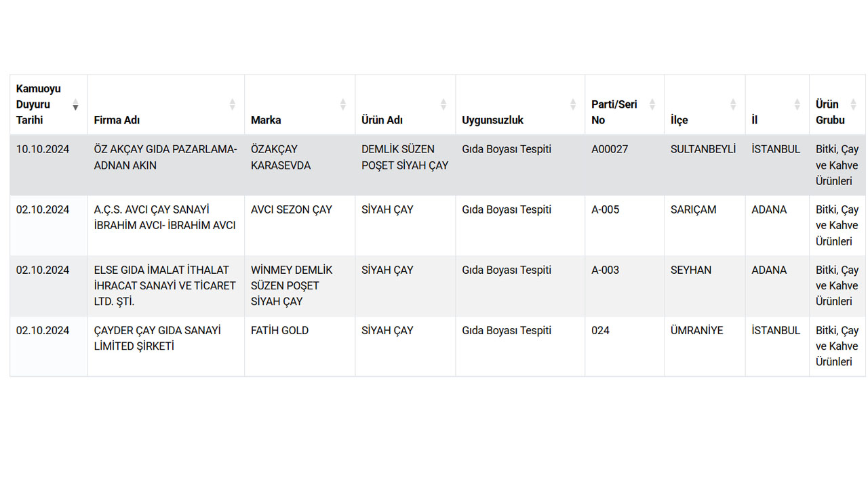Image resolution: width=868 pixels, height=488 pixels.
Task: Select the ELSE GIDA İMALAT firm cell
Action: click(x=165, y=286)
